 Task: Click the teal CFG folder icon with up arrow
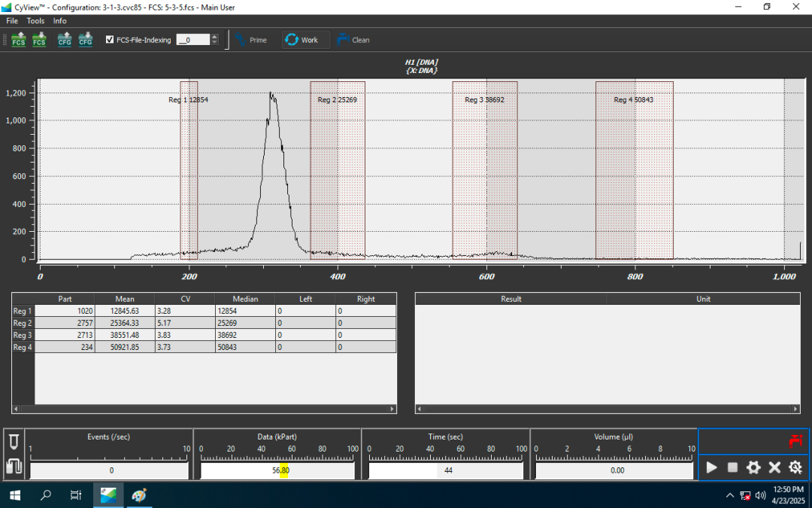point(65,39)
